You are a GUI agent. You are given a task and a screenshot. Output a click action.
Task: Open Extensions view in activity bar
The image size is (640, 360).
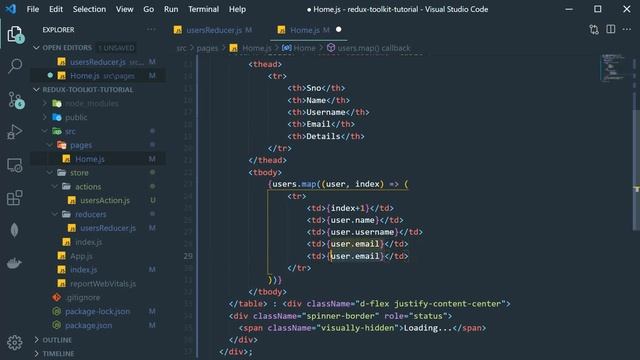pos(15,198)
